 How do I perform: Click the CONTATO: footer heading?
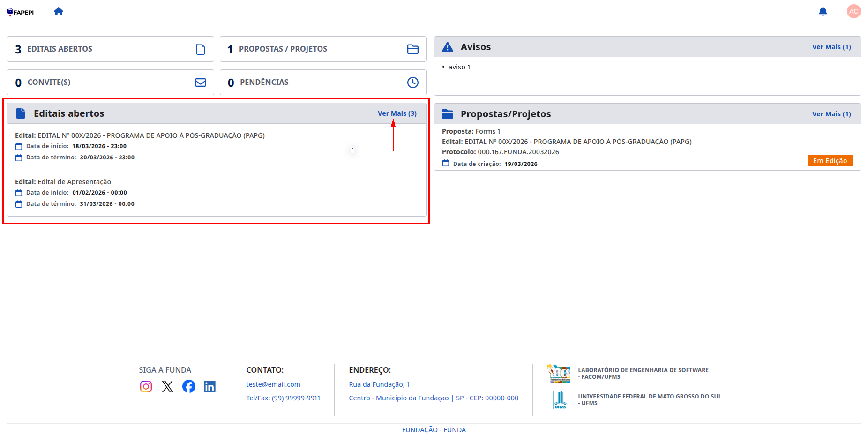click(x=265, y=370)
